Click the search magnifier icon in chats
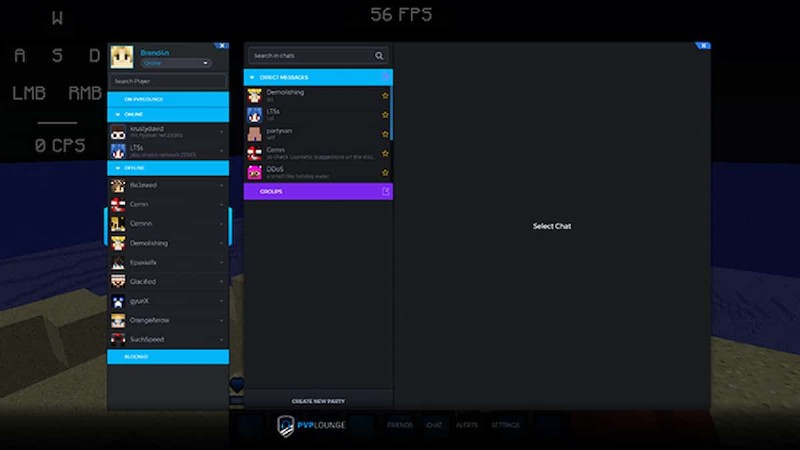This screenshot has height=450, width=800. point(379,56)
